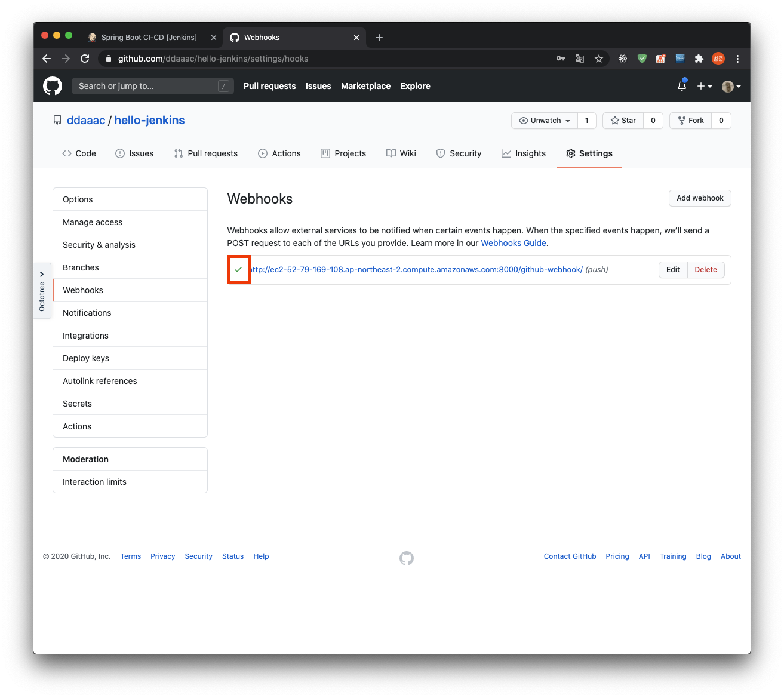Open the Wiki tab
This screenshot has height=698, width=784.
401,153
